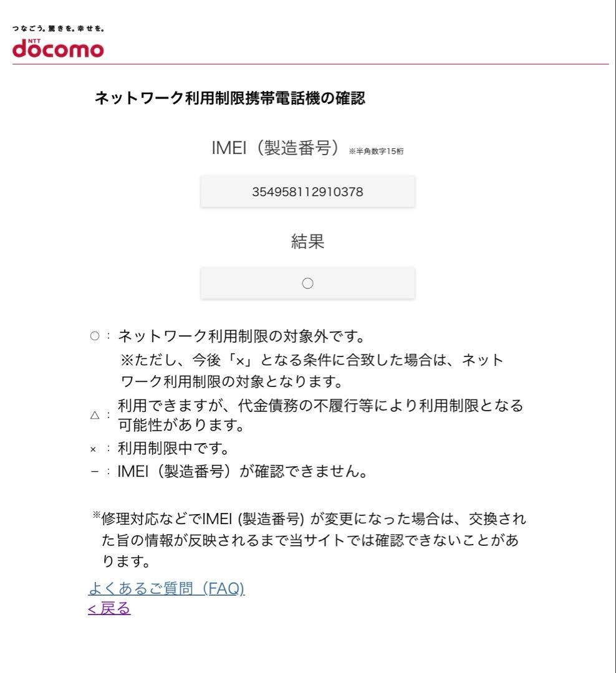
Task: Click the circle symbol in the legend
Action: point(95,336)
